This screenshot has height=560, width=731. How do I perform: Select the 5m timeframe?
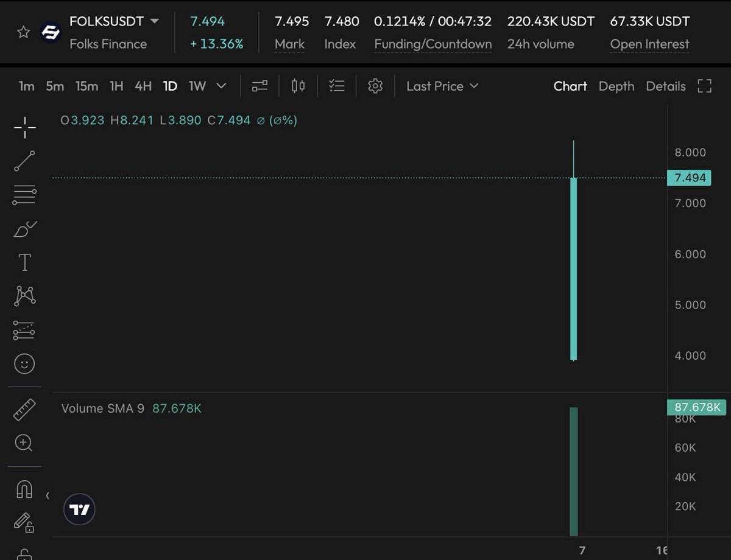[x=55, y=86]
